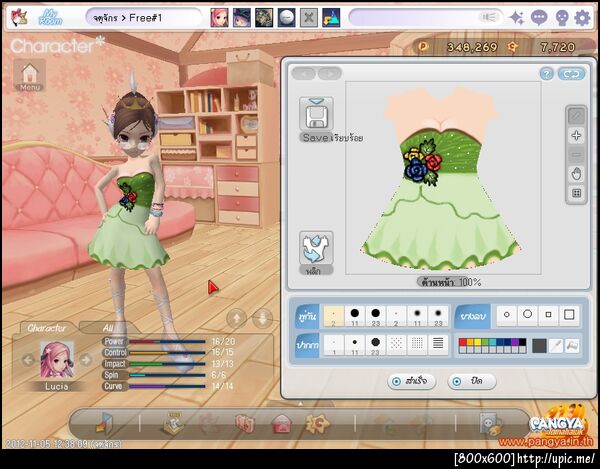
Task: Open the help question mark button
Action: pyautogui.click(x=546, y=74)
